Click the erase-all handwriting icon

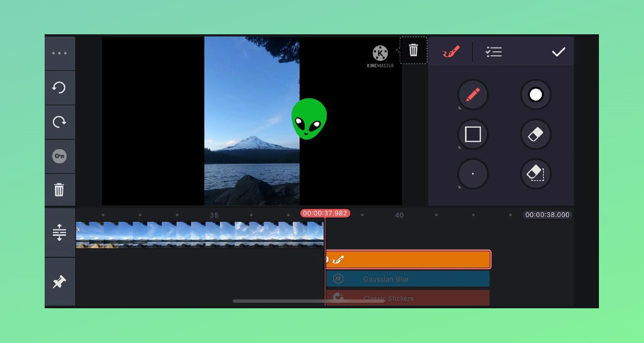(535, 174)
